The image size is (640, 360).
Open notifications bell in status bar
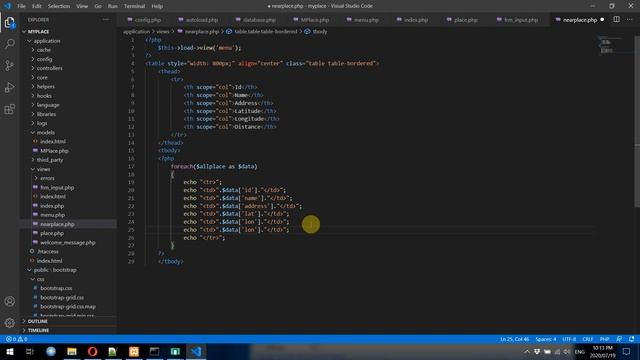click(x=631, y=339)
